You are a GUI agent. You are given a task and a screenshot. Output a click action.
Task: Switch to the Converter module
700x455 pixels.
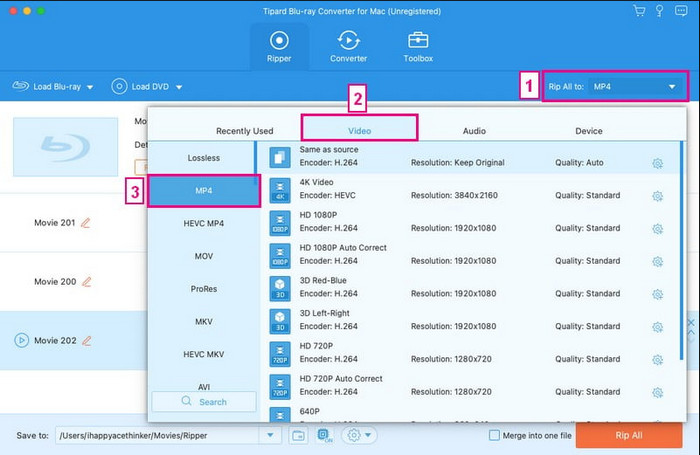348,46
